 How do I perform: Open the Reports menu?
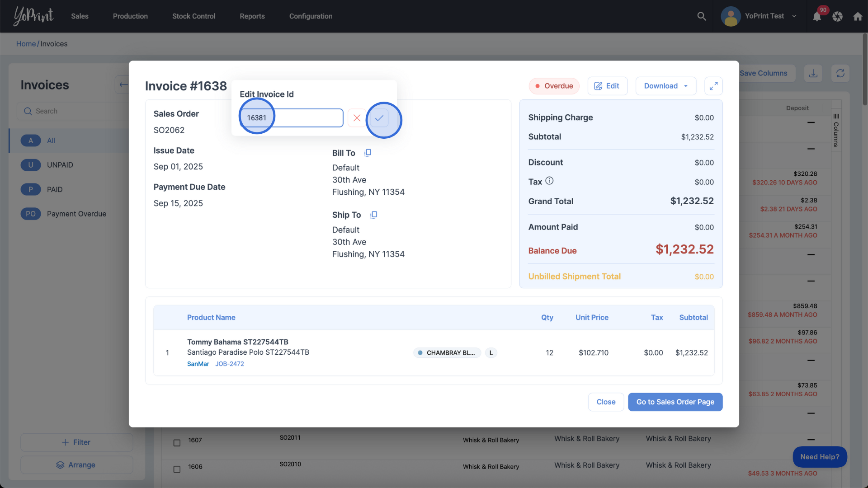coord(252,16)
